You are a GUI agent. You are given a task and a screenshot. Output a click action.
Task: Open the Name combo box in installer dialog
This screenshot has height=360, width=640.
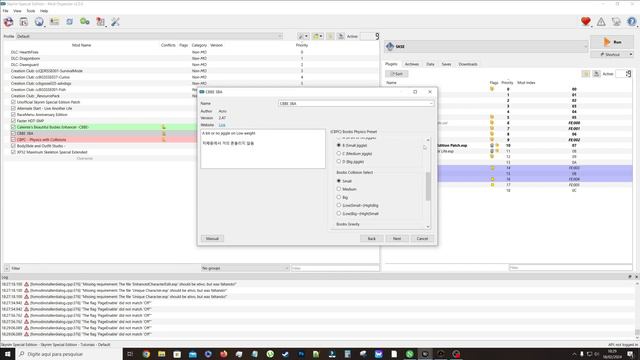click(x=356, y=104)
